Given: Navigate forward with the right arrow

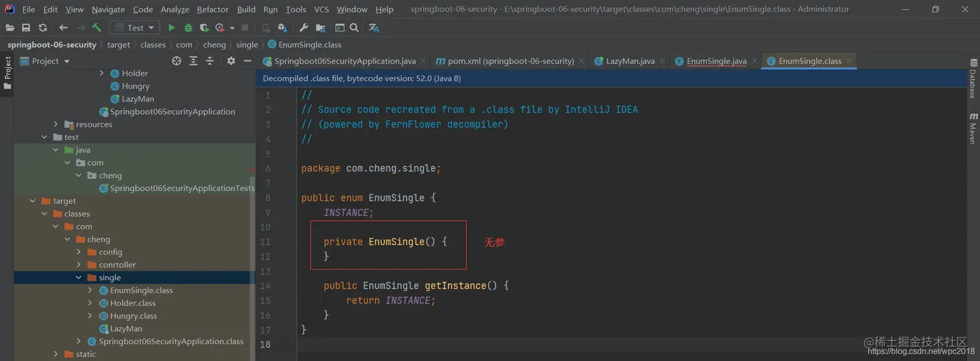Looking at the screenshot, I should pos(80,28).
